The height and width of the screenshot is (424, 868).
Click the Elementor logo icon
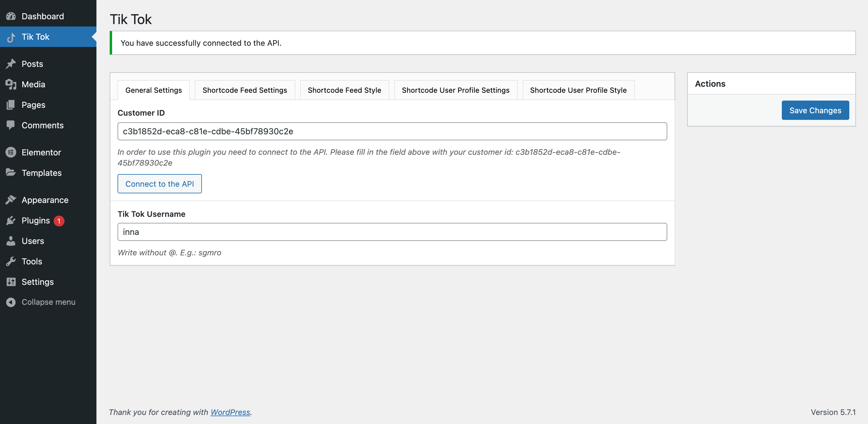[11, 152]
